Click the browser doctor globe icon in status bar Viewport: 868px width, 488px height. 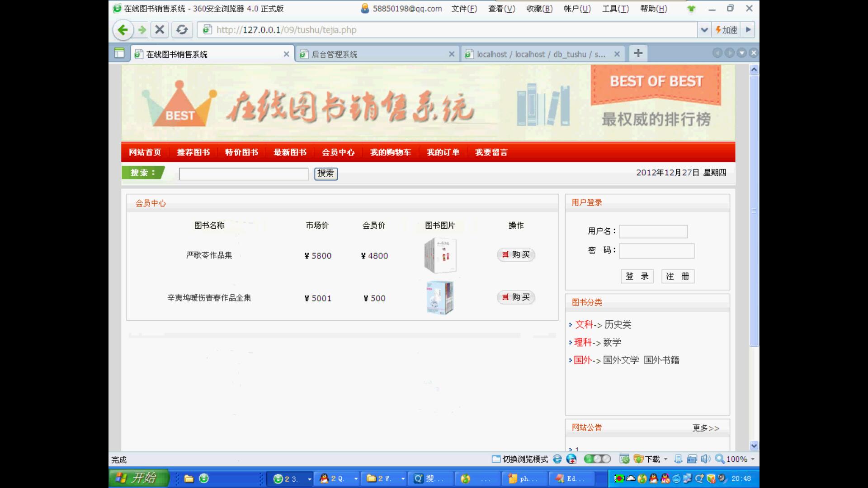[571, 459]
